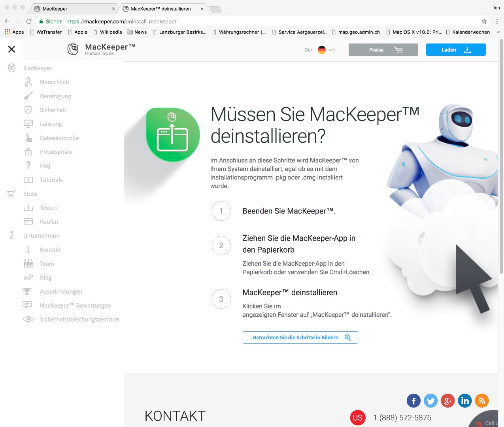The image size is (504, 427).
Task: Switch to the MacKeeper™ deinstallieren tab
Action: tap(160, 8)
